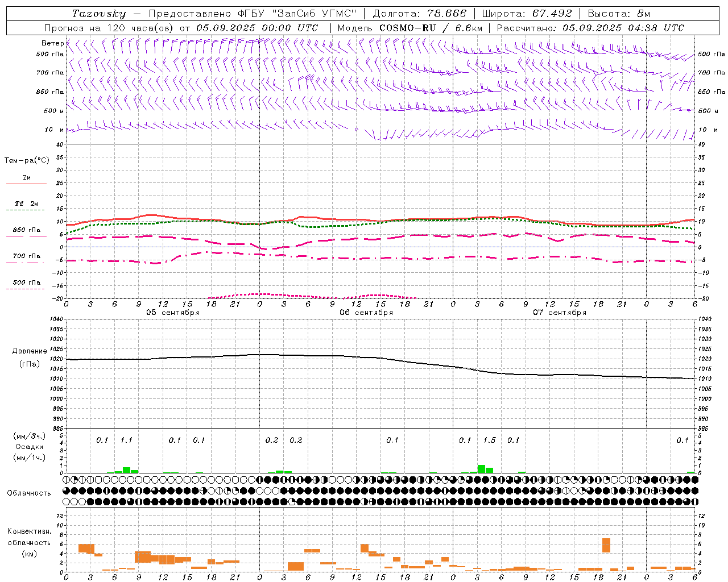
Task: Click the '500 м' wind level label on left
Action: [54, 111]
